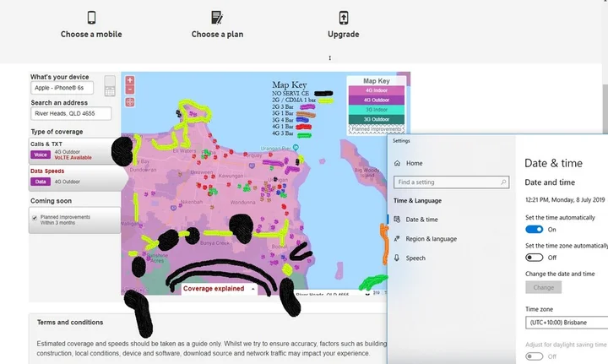This screenshot has height=364, width=608.
Task: Enable Set the time zone automatically
Action: (x=534, y=257)
